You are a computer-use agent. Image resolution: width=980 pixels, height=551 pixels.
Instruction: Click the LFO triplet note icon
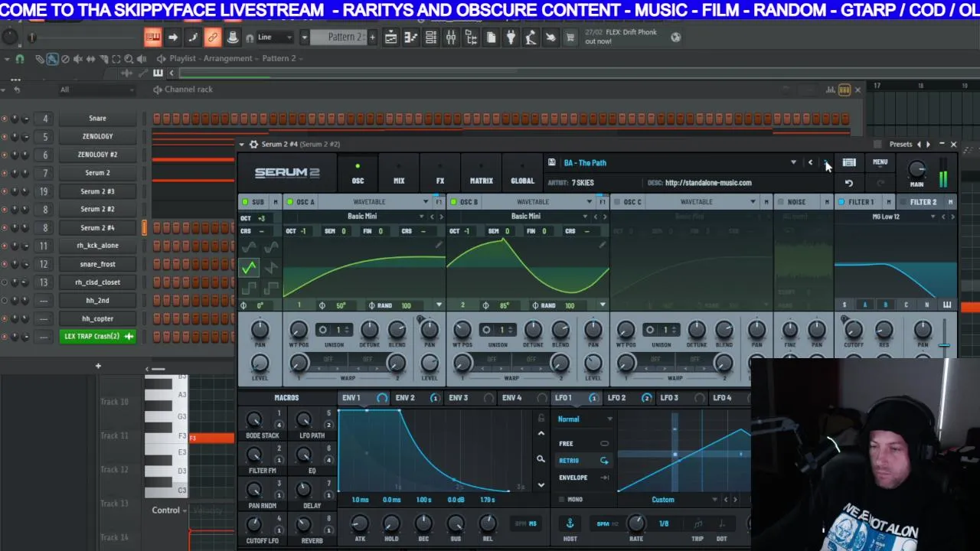pyautogui.click(x=697, y=524)
